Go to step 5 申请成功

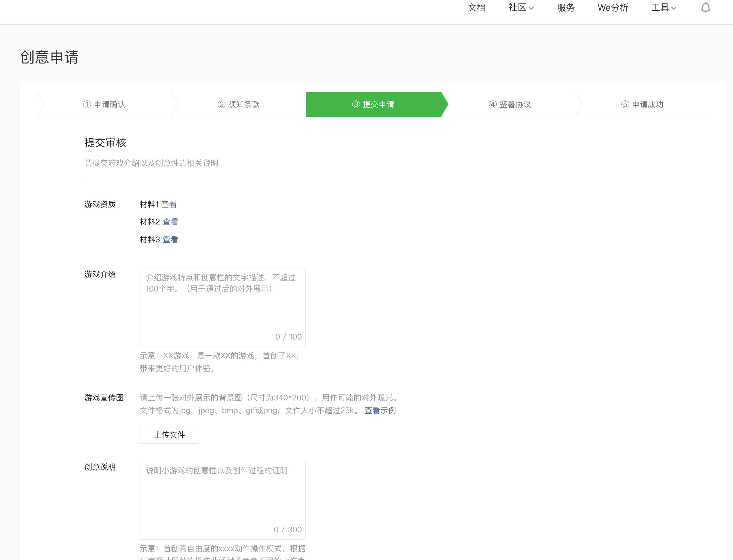click(x=642, y=104)
